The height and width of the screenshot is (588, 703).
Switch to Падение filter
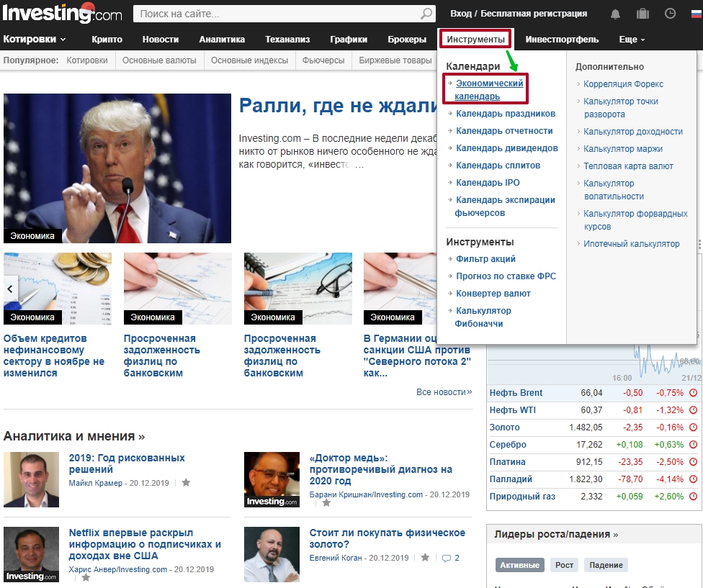point(605,565)
